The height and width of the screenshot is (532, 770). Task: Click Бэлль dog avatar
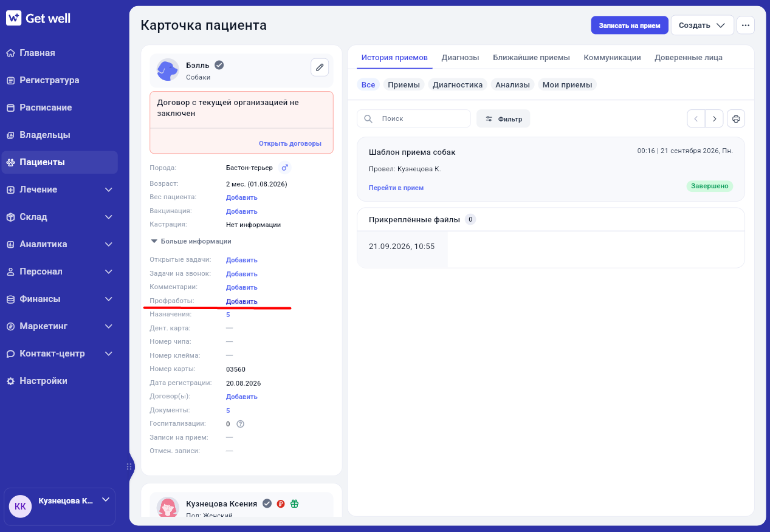[x=167, y=70]
